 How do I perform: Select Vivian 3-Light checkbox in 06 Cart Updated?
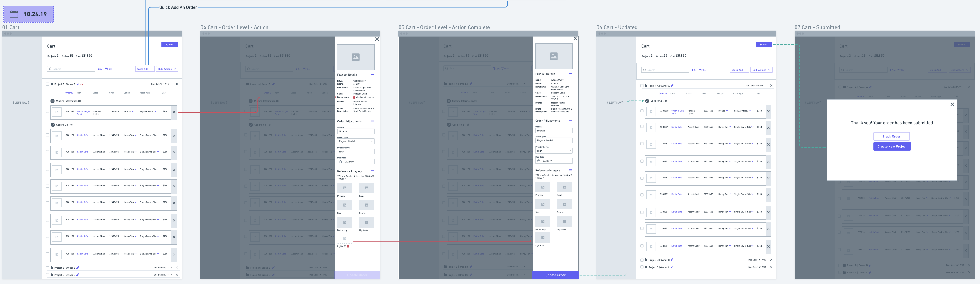click(x=642, y=111)
